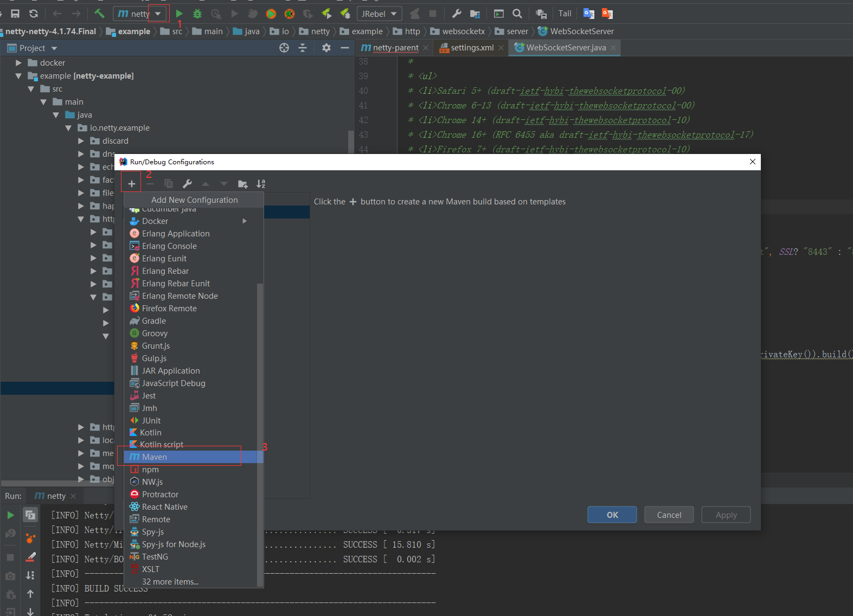The height and width of the screenshot is (616, 853).
Task: Click example breadcrumb in navigation bar
Action: pos(128,31)
